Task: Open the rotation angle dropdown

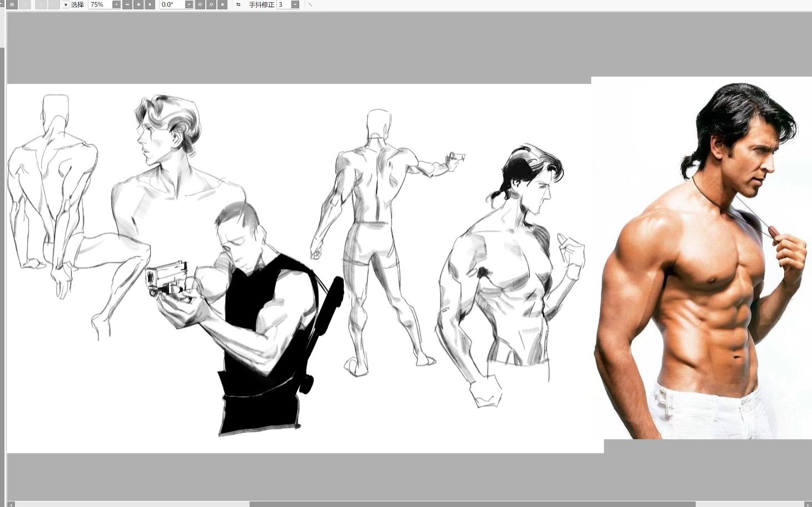Action: click(x=189, y=4)
